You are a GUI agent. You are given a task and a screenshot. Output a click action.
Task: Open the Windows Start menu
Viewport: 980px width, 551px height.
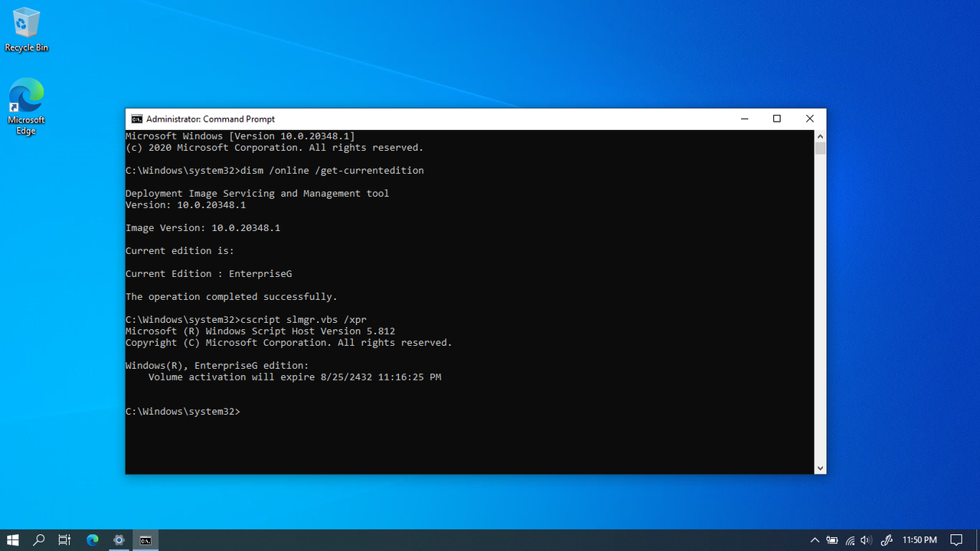(x=13, y=540)
